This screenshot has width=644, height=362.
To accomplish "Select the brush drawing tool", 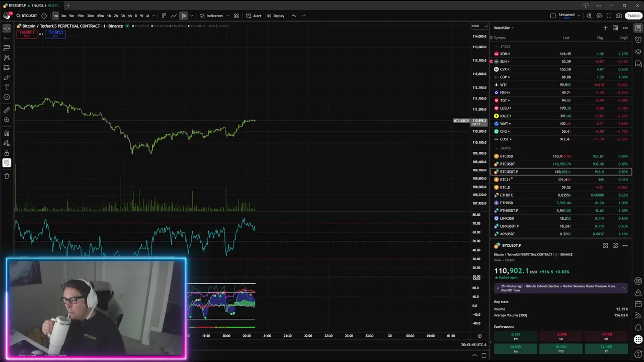I will point(7,77).
